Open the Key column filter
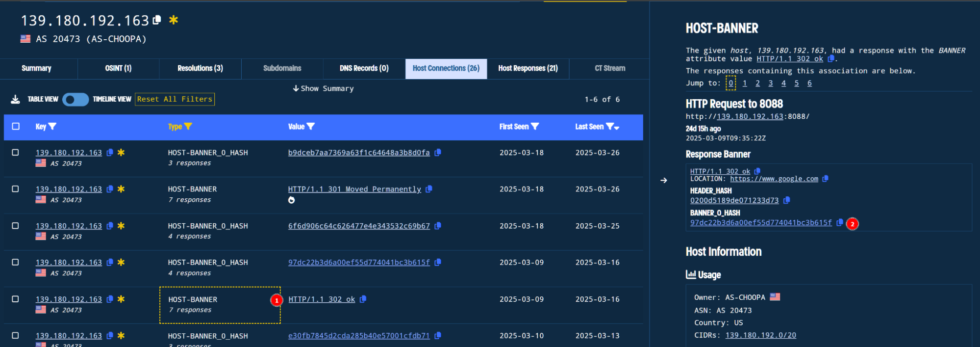Screen dimensions: 980x347 tap(52, 127)
